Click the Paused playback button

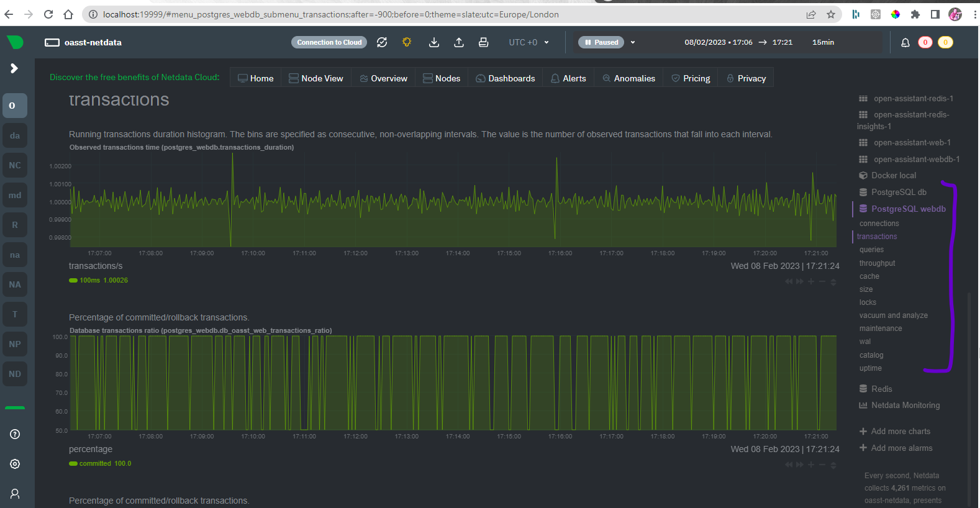point(602,42)
